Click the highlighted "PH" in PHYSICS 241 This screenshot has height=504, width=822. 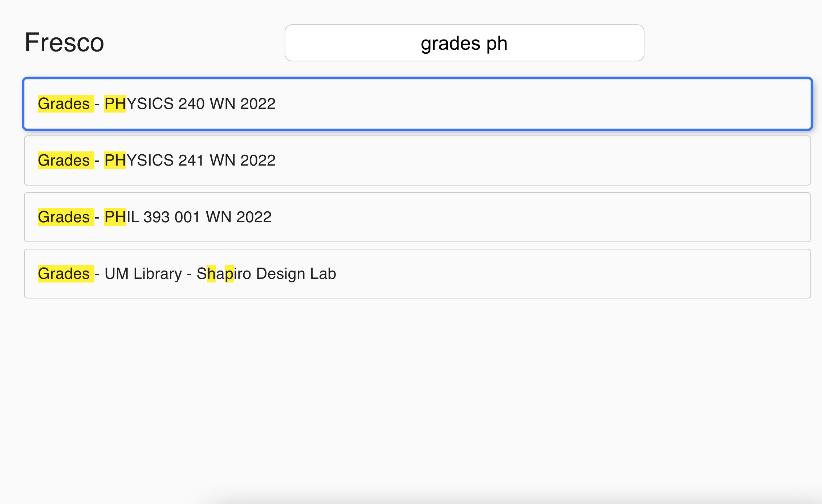click(x=115, y=160)
